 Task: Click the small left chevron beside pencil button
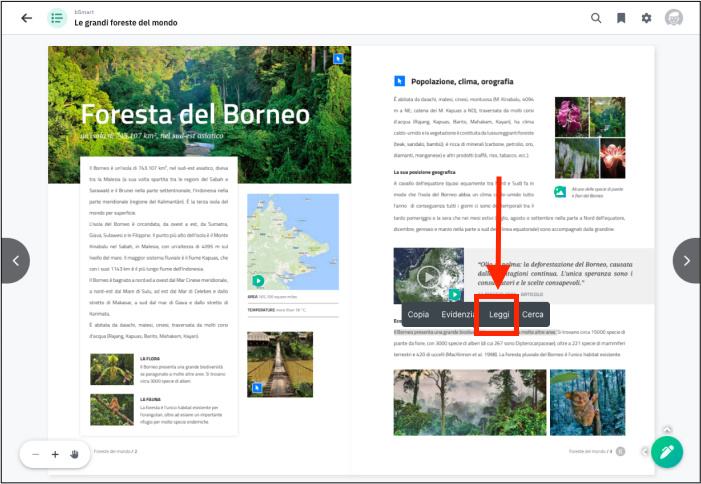[x=644, y=451]
